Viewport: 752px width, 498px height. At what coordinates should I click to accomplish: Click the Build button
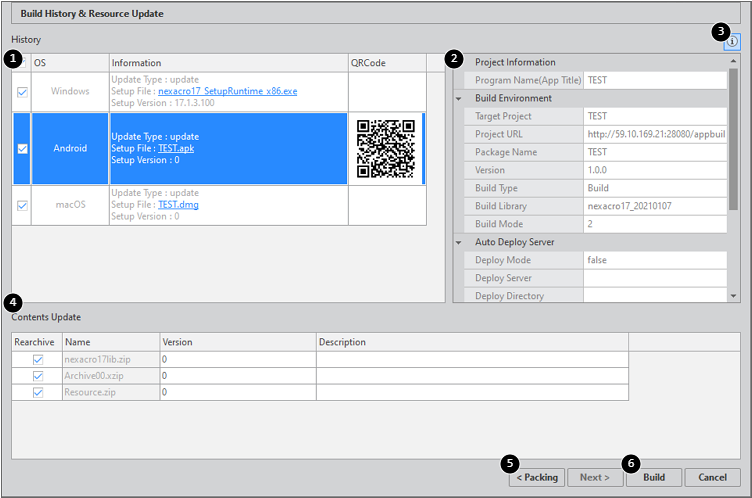654,477
